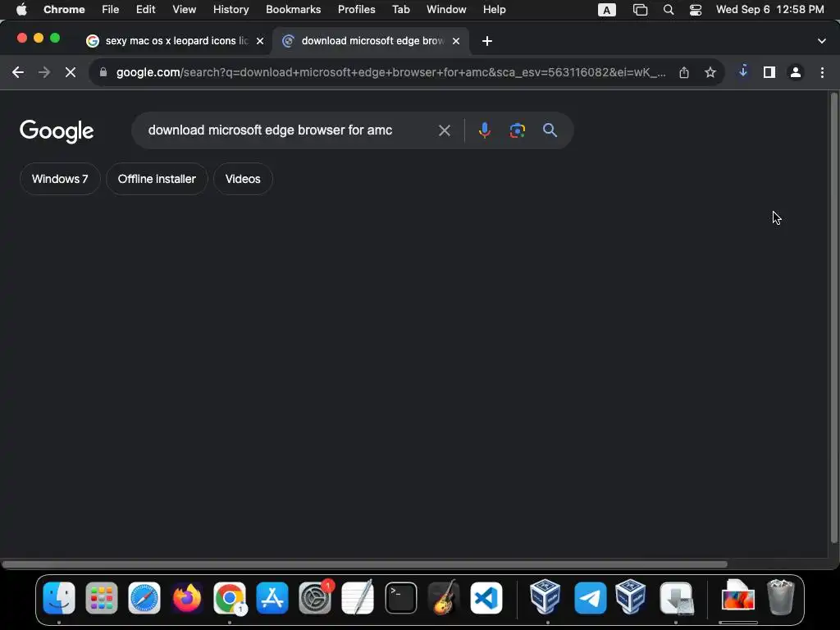Start a voice search with microphone
This screenshot has height=630, width=840.
pos(484,130)
